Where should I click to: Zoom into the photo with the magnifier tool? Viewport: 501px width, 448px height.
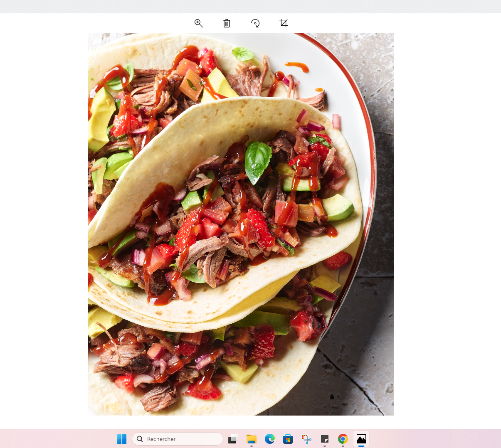point(198,23)
